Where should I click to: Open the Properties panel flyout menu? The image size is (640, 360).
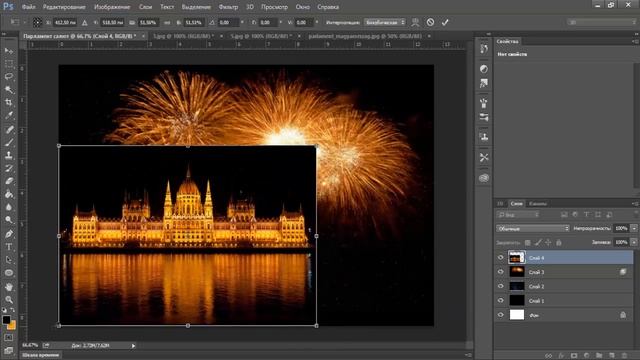[x=635, y=42]
